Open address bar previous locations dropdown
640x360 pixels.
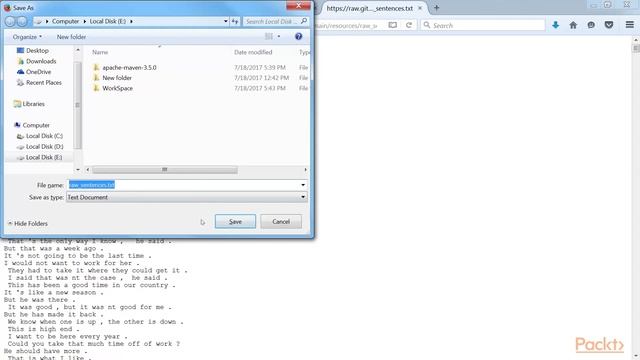point(226,21)
